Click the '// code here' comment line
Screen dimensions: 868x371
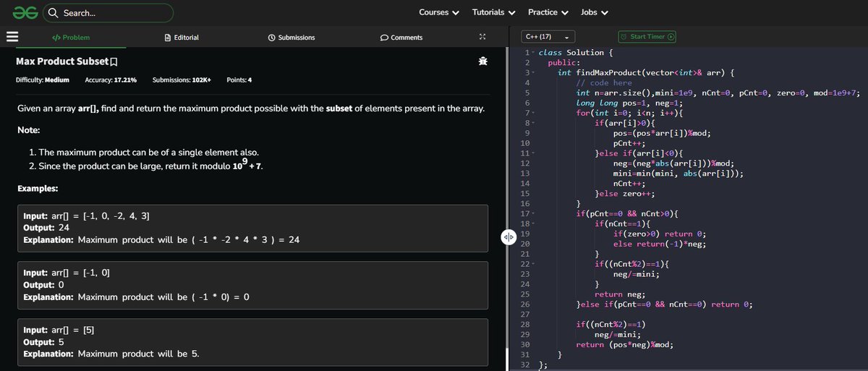click(x=604, y=83)
